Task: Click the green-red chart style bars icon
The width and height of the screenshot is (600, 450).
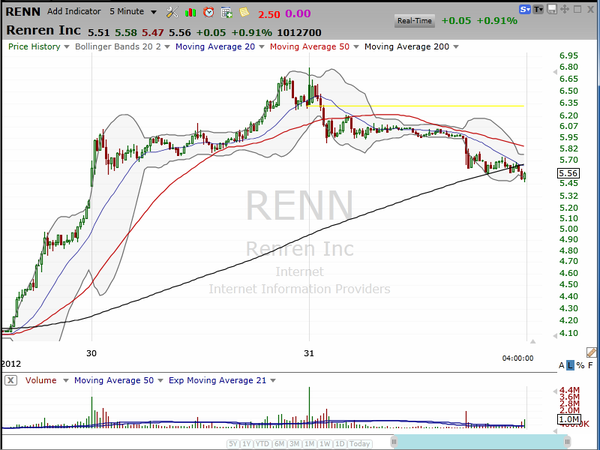Action: 190,13
